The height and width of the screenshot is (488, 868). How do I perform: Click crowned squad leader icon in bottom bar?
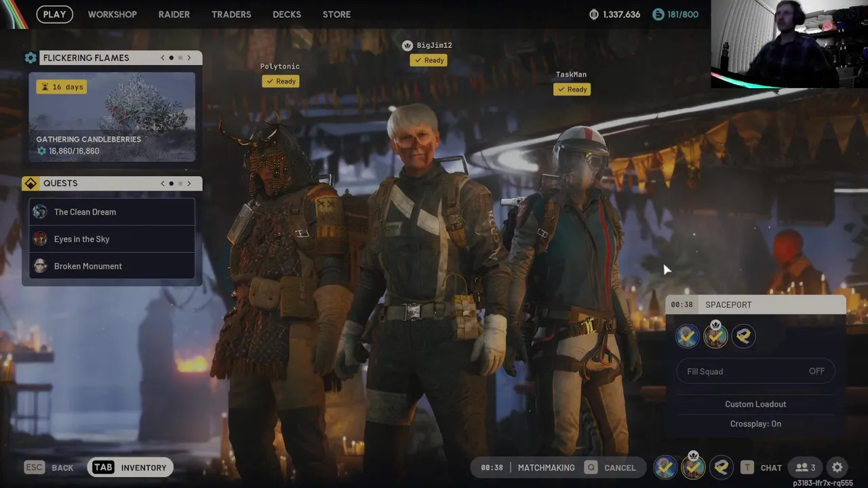pos(693,466)
